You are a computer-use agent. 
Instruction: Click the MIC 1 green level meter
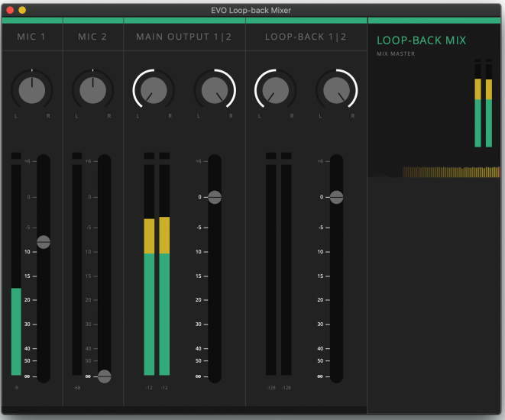[x=16, y=331]
